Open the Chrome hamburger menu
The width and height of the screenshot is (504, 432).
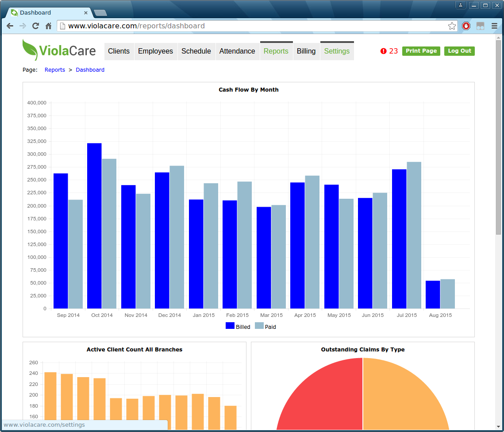494,26
